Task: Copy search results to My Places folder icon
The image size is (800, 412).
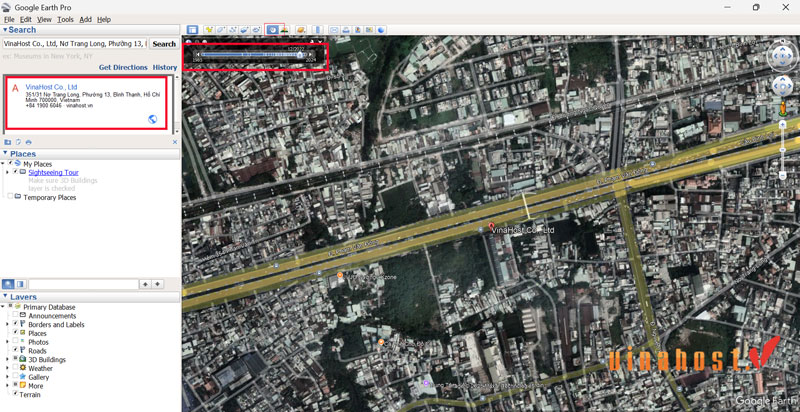Action: pos(8,142)
